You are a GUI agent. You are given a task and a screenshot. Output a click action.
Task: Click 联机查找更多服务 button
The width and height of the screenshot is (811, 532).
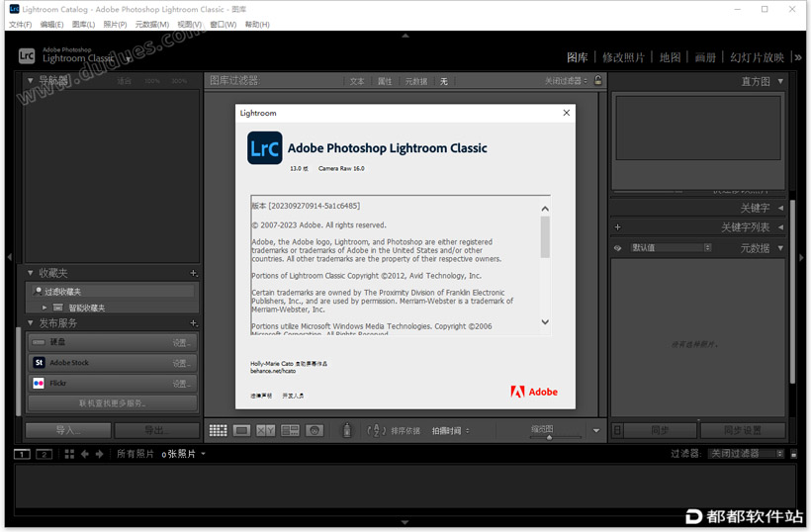pos(112,403)
